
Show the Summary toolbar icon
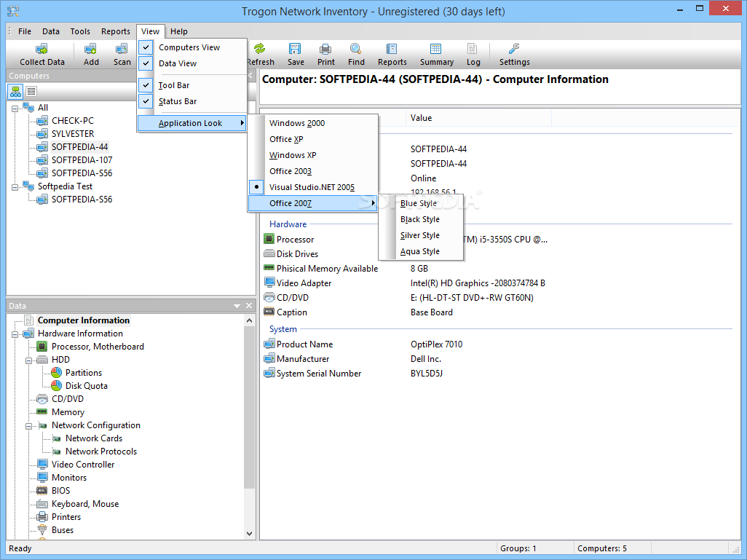436,49
